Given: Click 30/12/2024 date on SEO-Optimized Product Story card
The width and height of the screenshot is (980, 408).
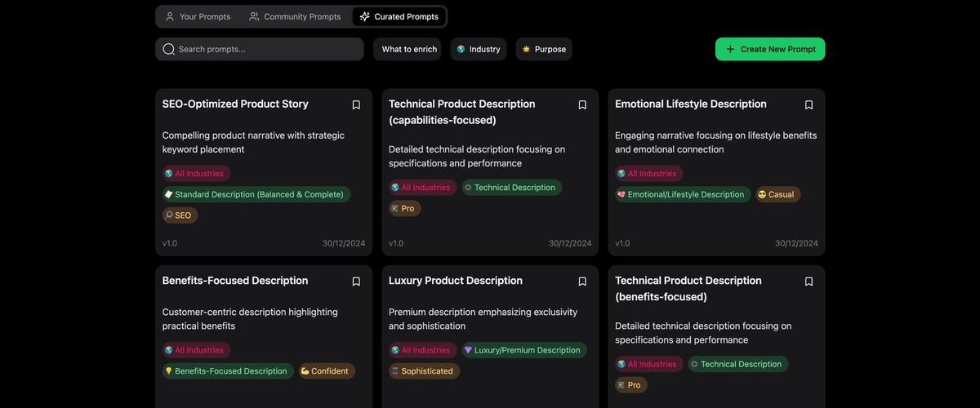Looking at the screenshot, I should pos(344,243).
